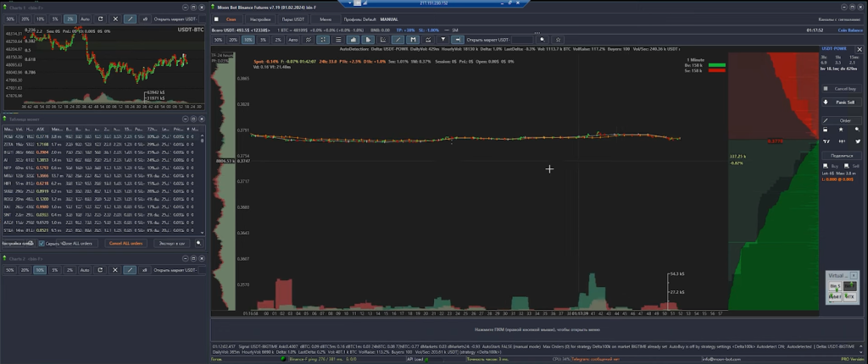Viewport: 868px width, 364px height.
Task: Click the Cancel ALL orders button
Action: tap(125, 243)
